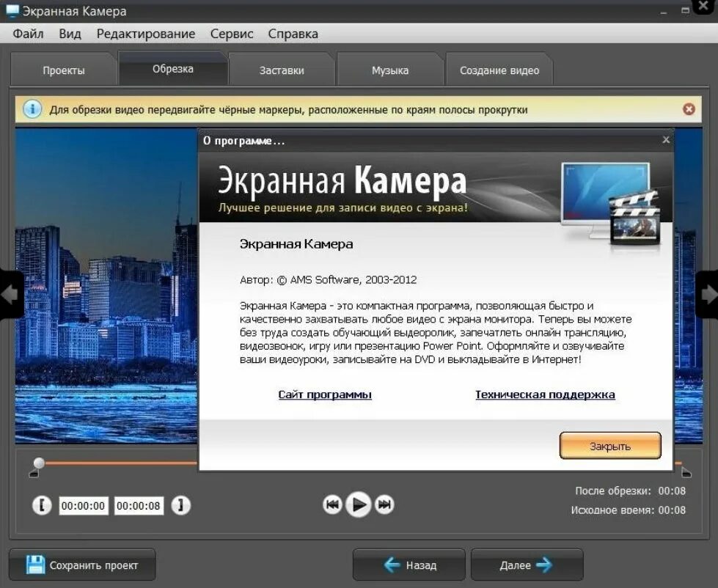Click Сохранить проект button
Viewport: 718px width, 588px height.
(82, 565)
